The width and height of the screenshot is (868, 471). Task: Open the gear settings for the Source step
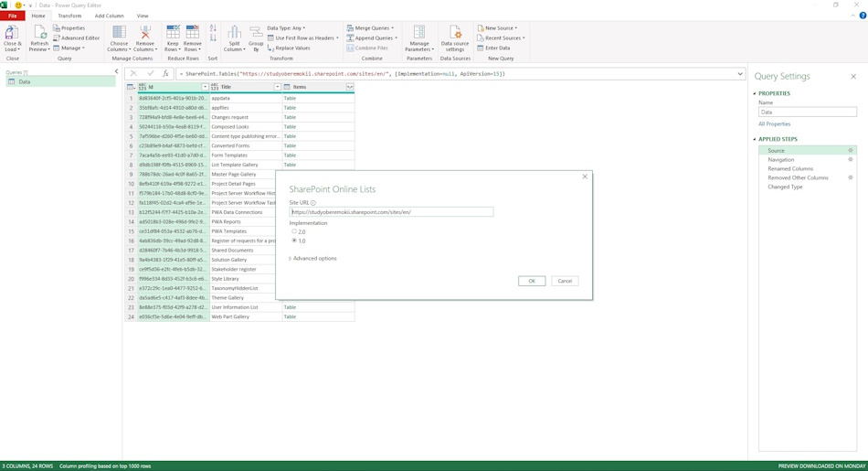pos(851,150)
